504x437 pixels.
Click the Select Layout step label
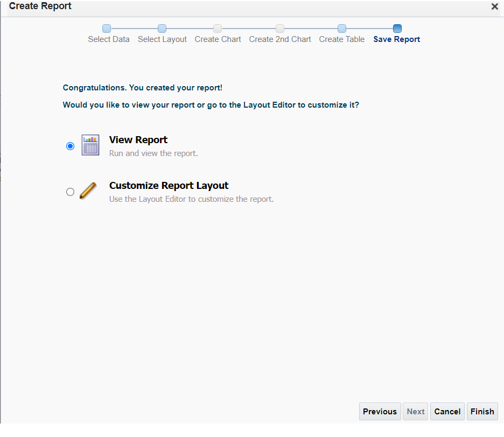[x=162, y=39]
